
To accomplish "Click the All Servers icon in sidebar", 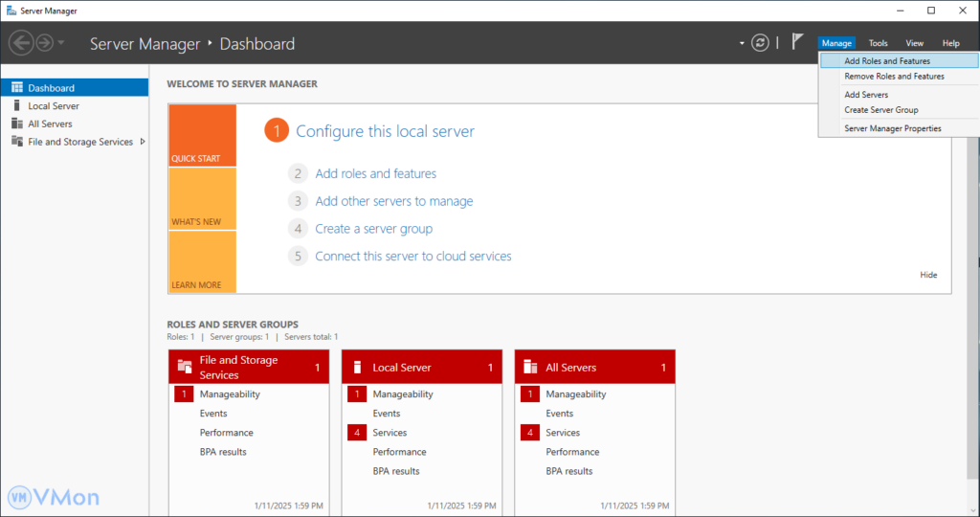I will (x=17, y=124).
